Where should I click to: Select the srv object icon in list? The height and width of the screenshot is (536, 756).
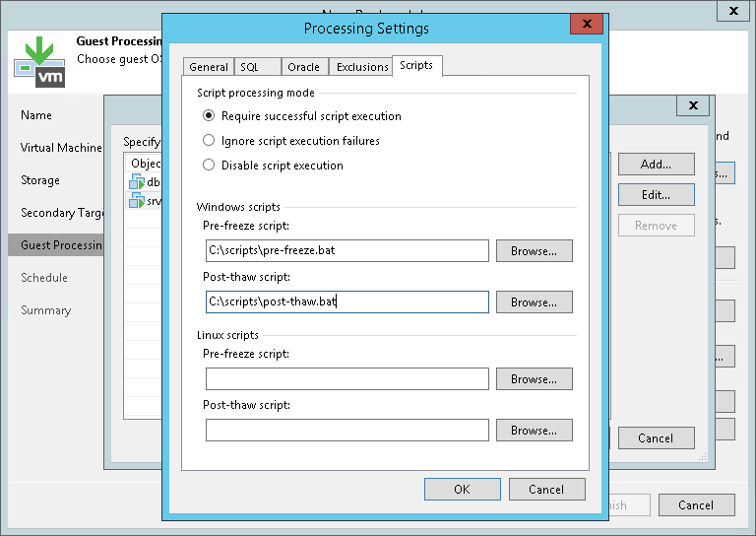(x=137, y=201)
